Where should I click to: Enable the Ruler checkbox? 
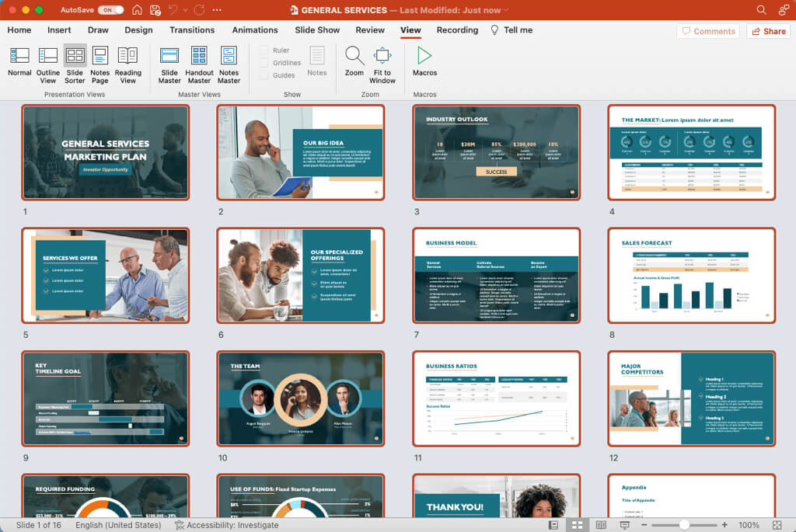click(264, 50)
